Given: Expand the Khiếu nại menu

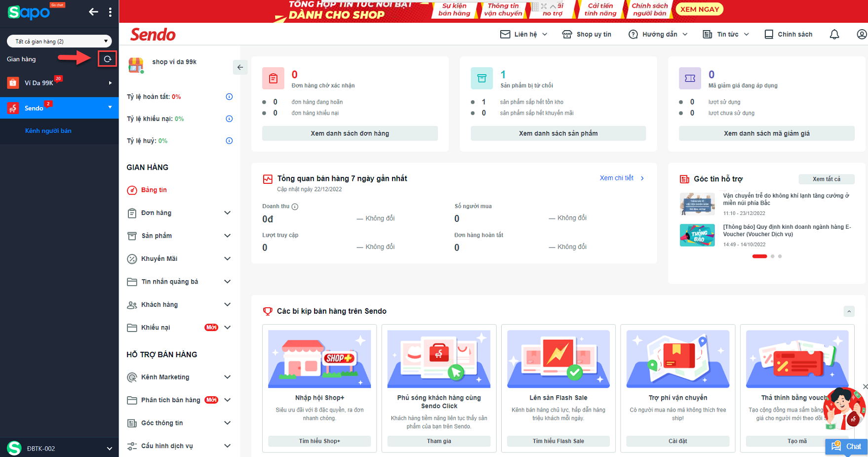Looking at the screenshot, I should click(227, 327).
